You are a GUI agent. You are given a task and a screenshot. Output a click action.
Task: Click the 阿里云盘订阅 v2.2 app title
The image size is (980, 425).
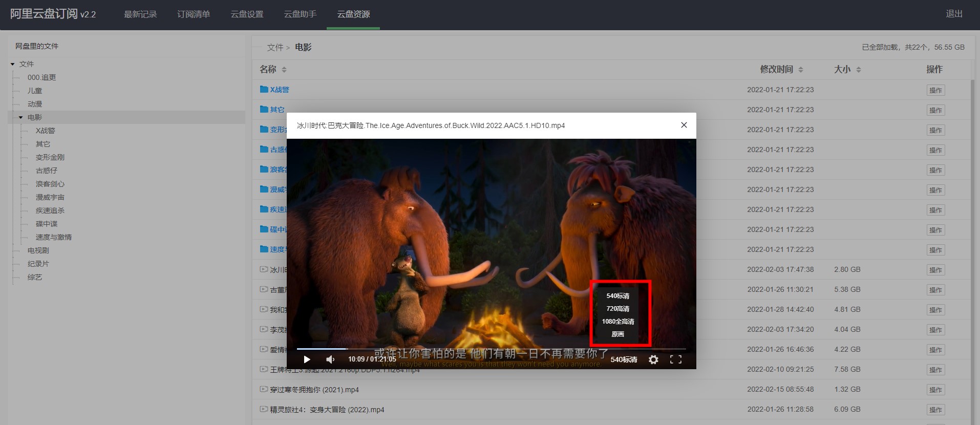pyautogui.click(x=53, y=14)
